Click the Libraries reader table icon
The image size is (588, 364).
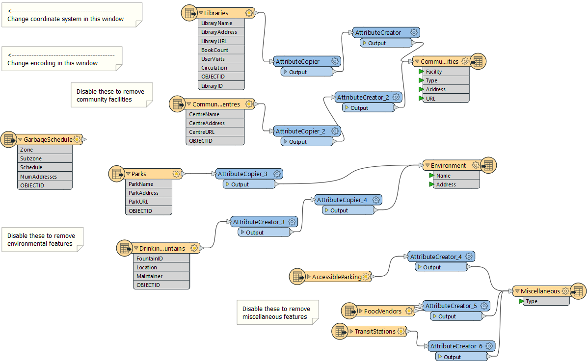pyautogui.click(x=188, y=13)
